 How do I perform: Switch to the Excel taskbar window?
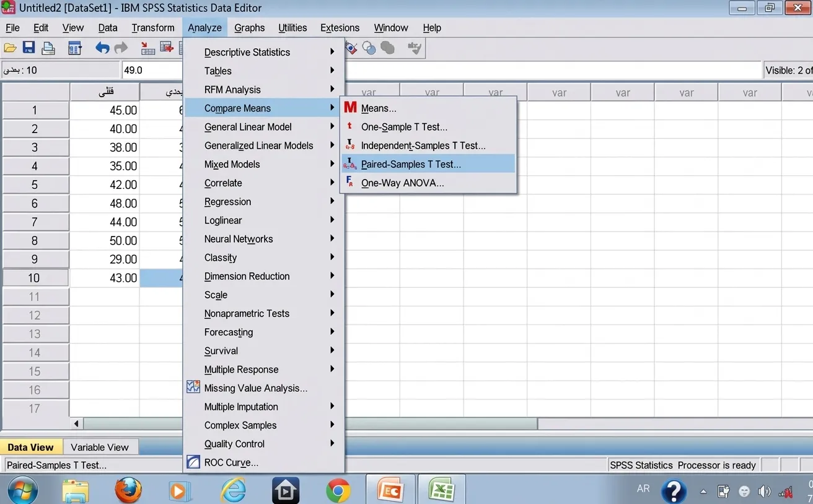pos(442,490)
